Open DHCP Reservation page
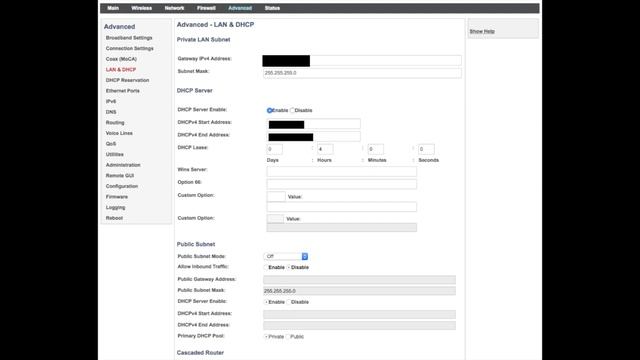 point(127,80)
